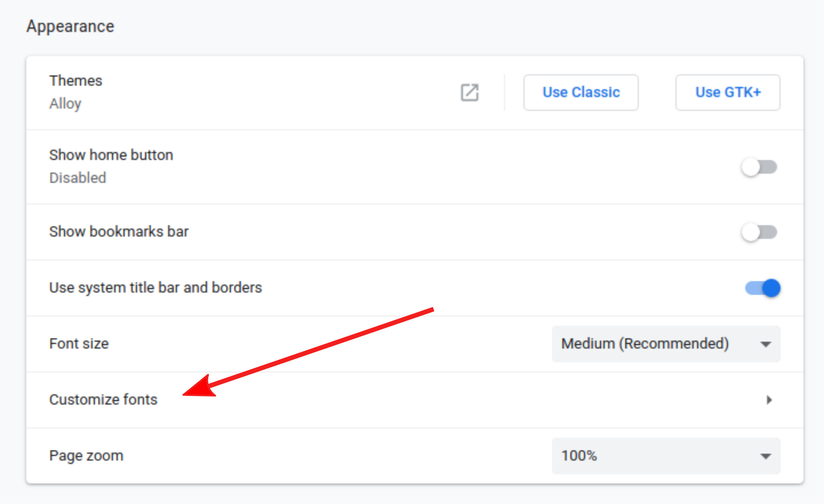Open the Medium (Recommended) font size dropdown

(665, 344)
